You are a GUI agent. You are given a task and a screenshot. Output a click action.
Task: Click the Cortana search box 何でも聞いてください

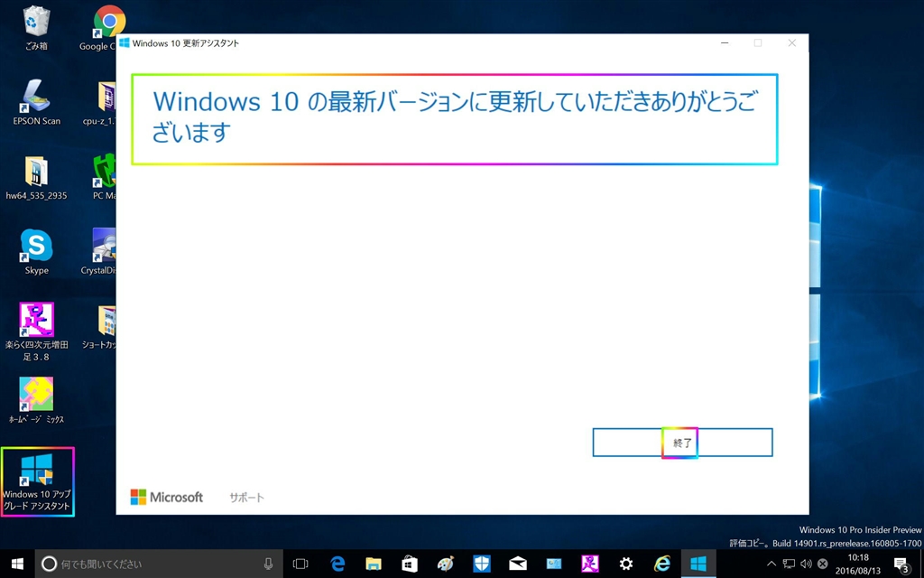pyautogui.click(x=159, y=564)
